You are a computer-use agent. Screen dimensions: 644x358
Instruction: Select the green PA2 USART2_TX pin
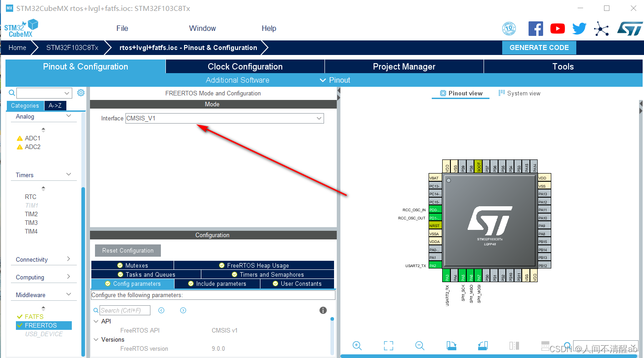pyautogui.click(x=435, y=265)
